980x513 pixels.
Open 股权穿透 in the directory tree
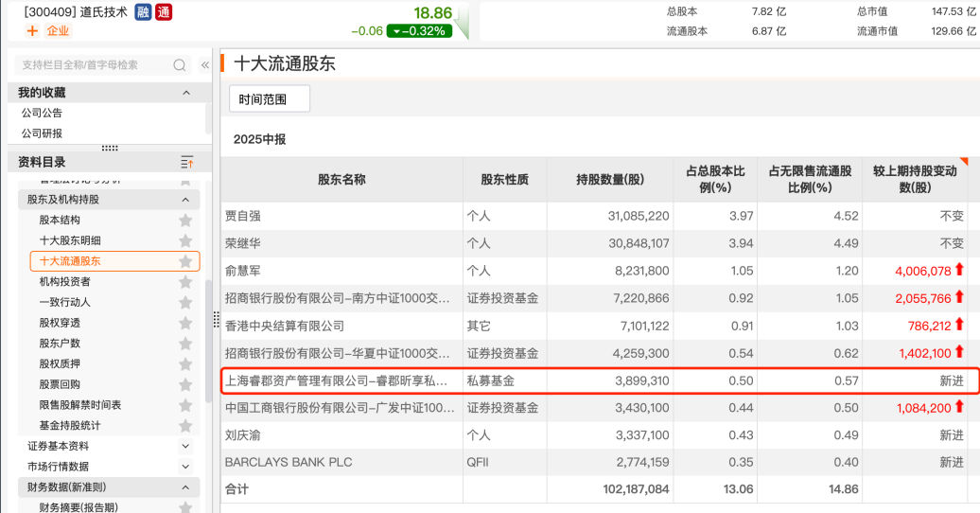[60, 323]
